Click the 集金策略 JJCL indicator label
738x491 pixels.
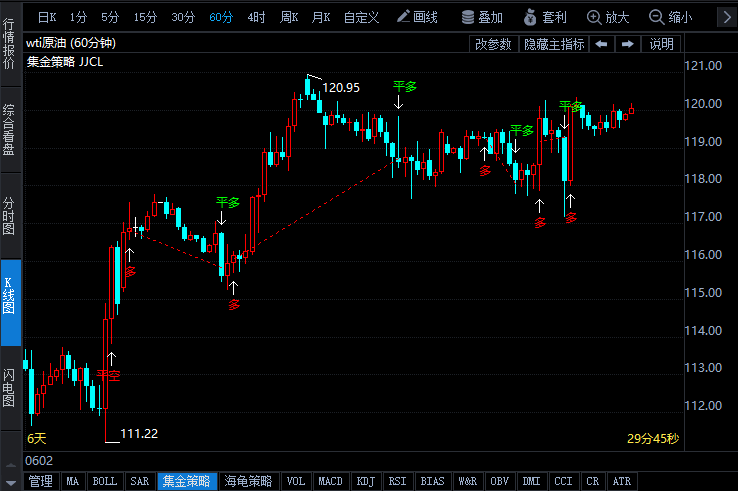pyautogui.click(x=64, y=62)
